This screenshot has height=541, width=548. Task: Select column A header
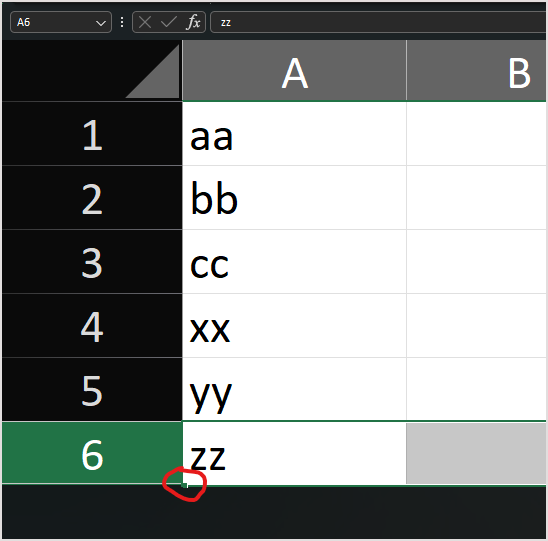coord(294,71)
